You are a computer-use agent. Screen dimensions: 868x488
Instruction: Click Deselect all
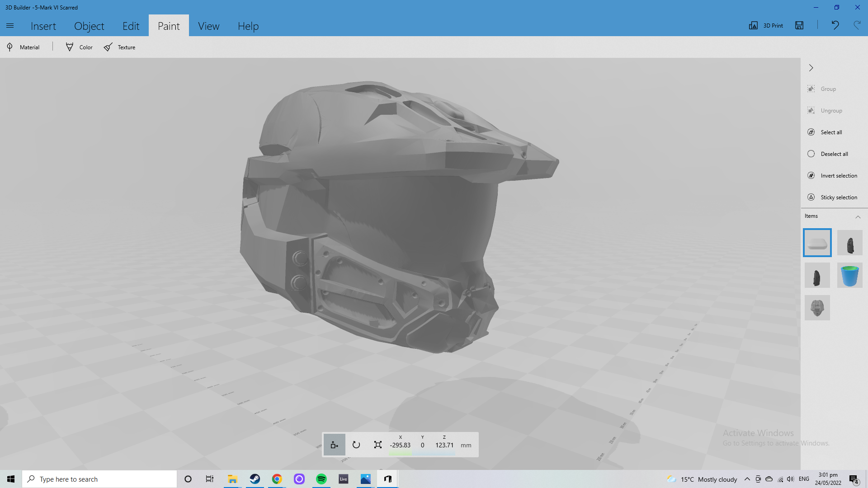(x=828, y=154)
